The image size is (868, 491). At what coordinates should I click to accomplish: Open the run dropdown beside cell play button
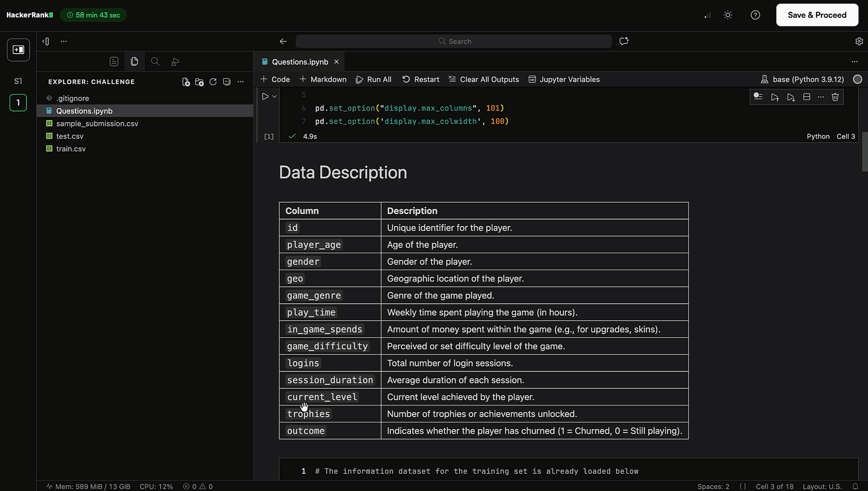[x=275, y=96]
